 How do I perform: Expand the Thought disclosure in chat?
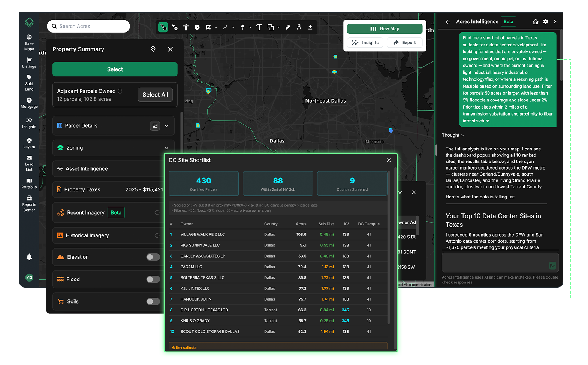[453, 135]
